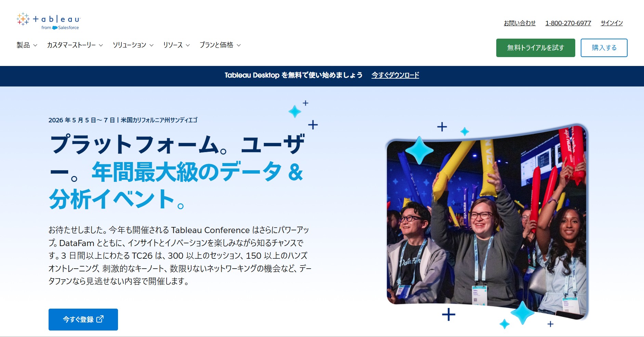The width and height of the screenshot is (644, 337).
Task: Click the date text 2026 年 5 月 5 日～7 日
Action: click(81, 120)
